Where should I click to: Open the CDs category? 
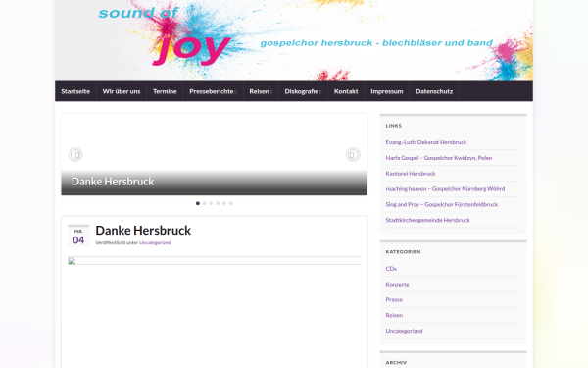click(391, 269)
